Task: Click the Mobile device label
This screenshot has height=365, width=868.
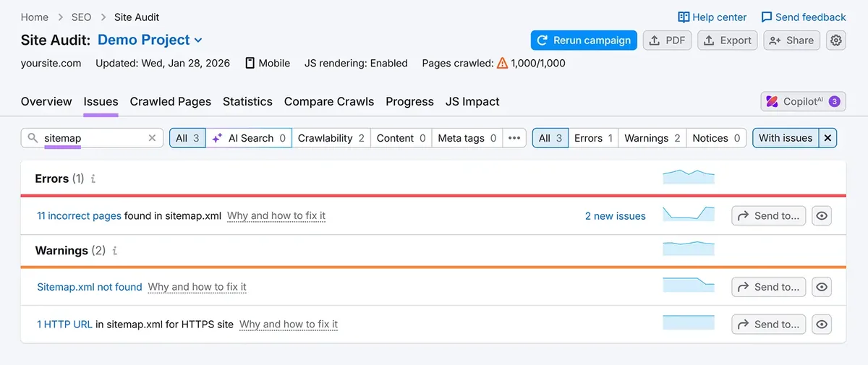Action: [268, 63]
